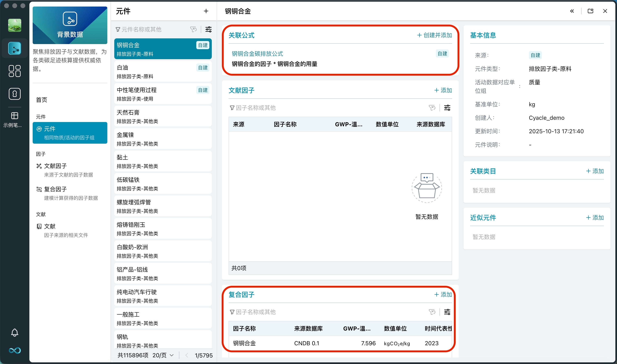The height and width of the screenshot is (364, 617).
Task: Open the 钢铜合金碳排放公式 link
Action: tap(257, 54)
